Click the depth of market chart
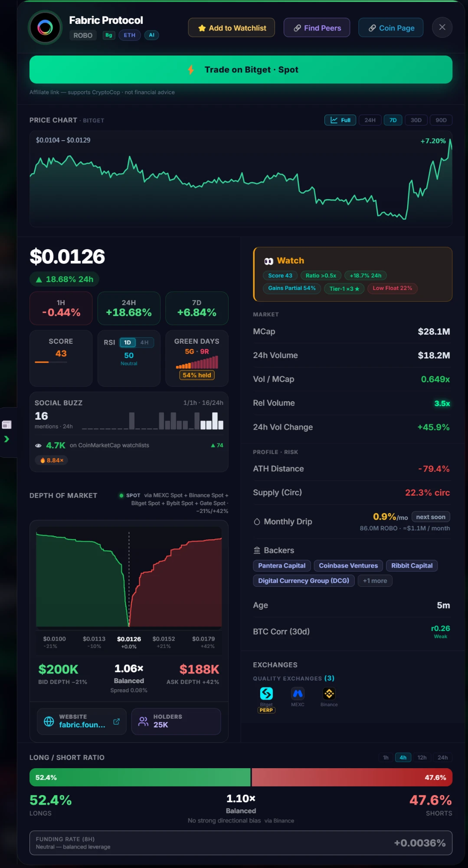This screenshot has height=868, width=468. [129, 577]
